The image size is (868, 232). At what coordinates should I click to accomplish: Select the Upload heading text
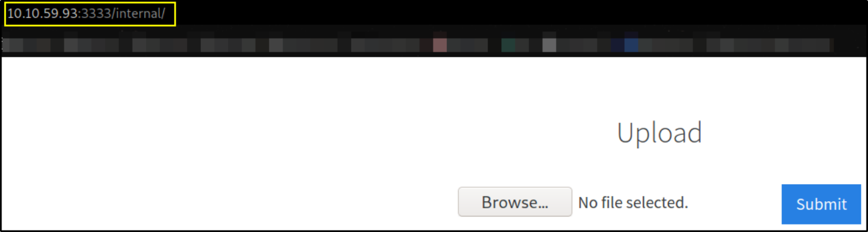point(659,133)
